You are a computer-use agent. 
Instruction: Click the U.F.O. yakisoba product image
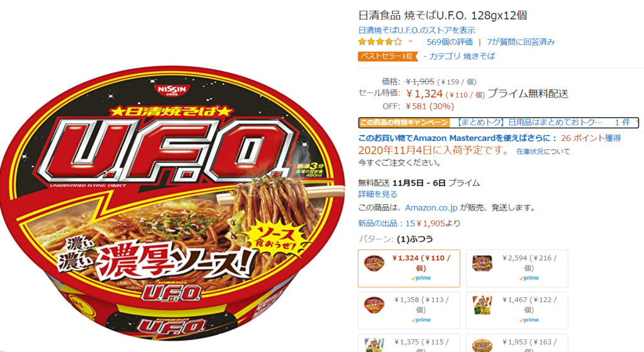[172, 203]
